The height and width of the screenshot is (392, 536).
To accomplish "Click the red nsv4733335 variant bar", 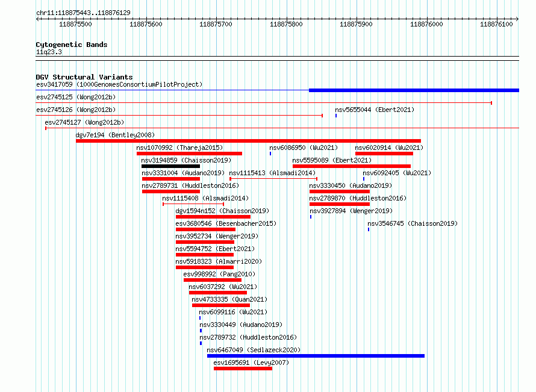I will click(x=221, y=305).
